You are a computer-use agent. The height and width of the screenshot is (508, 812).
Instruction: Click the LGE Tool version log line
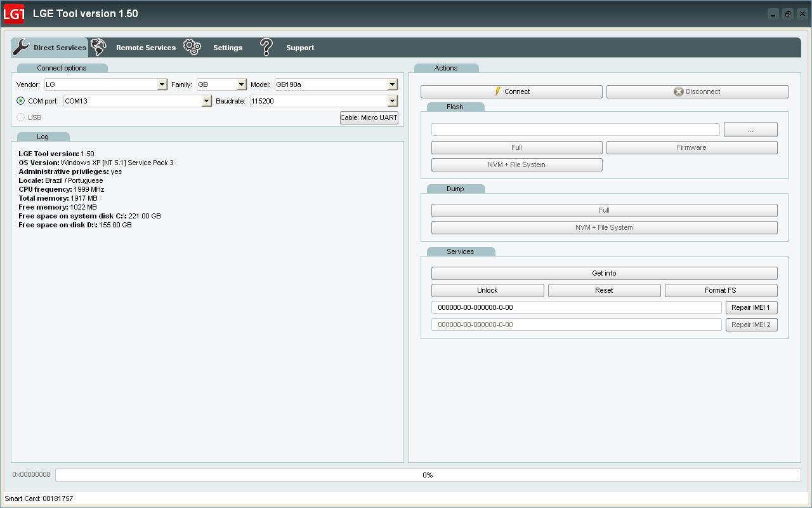(56, 154)
